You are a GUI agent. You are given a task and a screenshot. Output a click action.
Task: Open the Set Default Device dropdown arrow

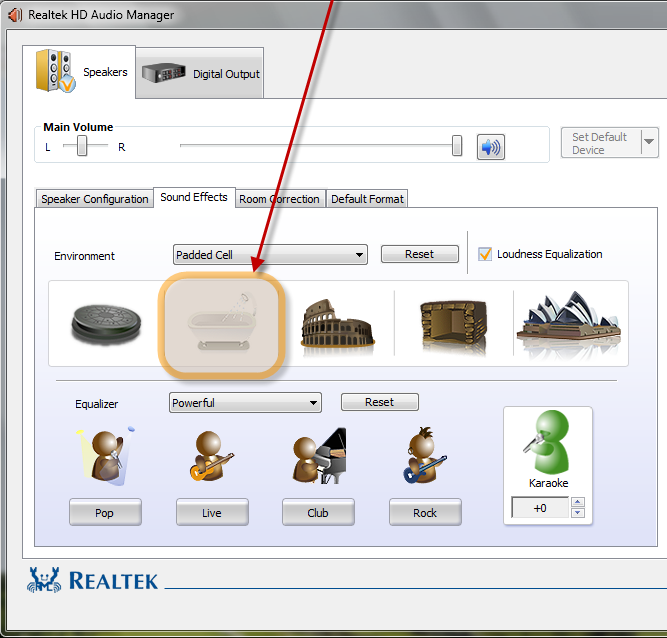tap(649, 143)
